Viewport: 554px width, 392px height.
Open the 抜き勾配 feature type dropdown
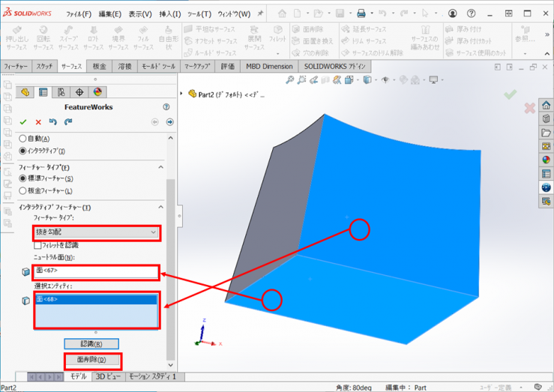point(96,232)
